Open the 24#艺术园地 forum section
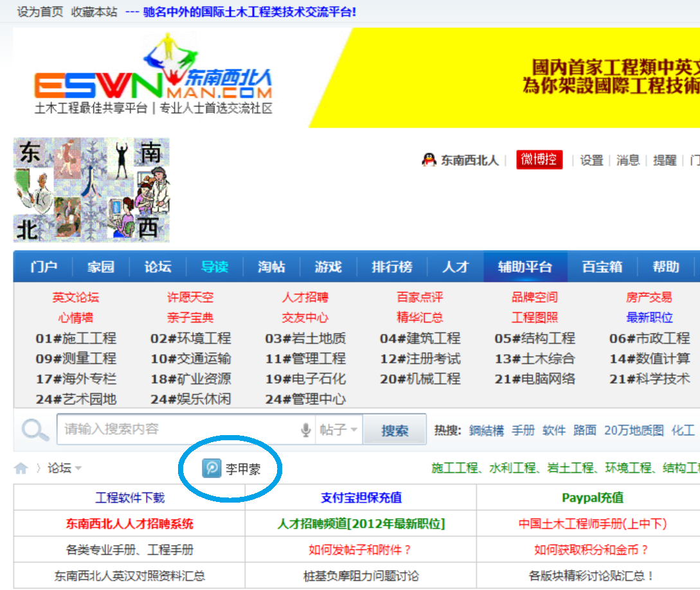The width and height of the screenshot is (700, 590). (76, 399)
